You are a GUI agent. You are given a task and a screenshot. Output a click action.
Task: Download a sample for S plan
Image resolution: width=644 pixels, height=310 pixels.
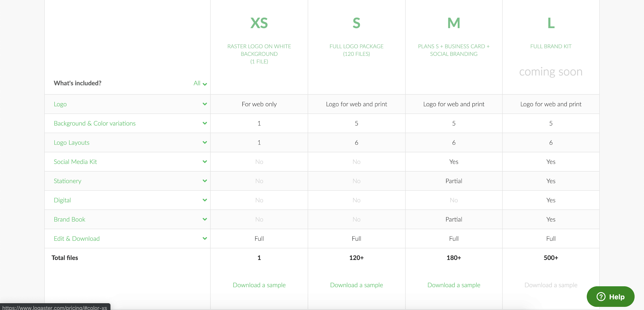pyautogui.click(x=357, y=285)
